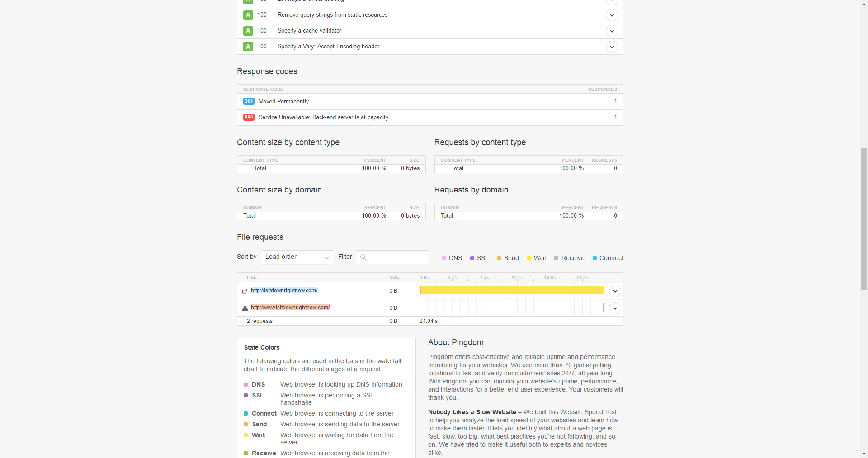The height and width of the screenshot is (458, 868).
Task: Click the Total row in Content size by domain
Action: (x=331, y=216)
